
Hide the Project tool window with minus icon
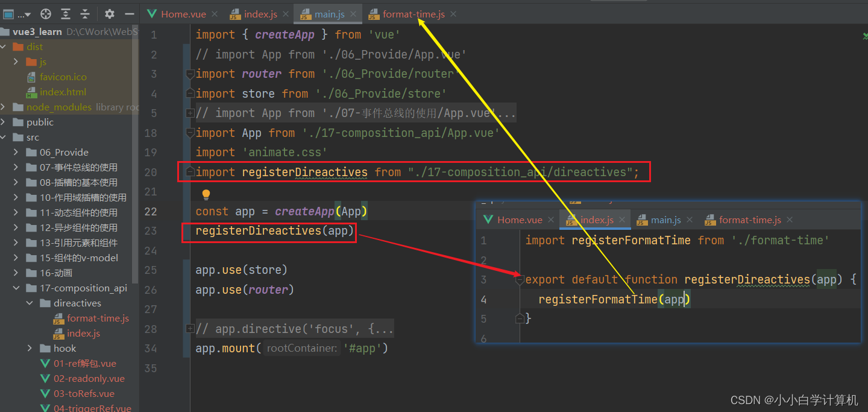(129, 14)
